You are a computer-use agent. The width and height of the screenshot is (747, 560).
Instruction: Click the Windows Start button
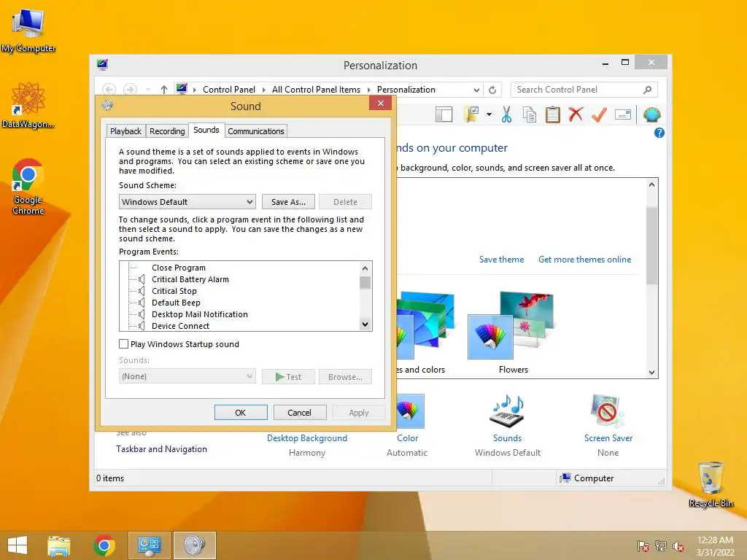click(18, 545)
